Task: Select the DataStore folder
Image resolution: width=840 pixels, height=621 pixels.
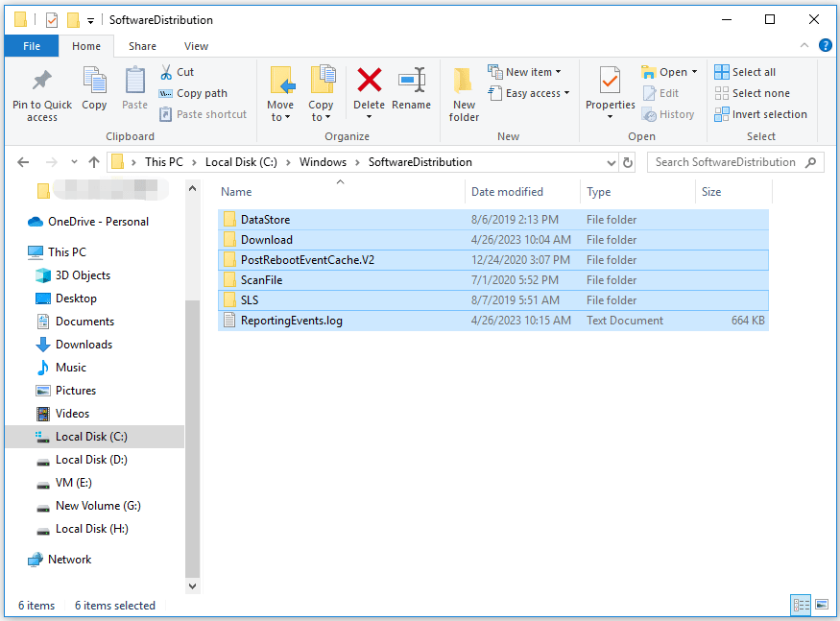Action: click(492, 220)
